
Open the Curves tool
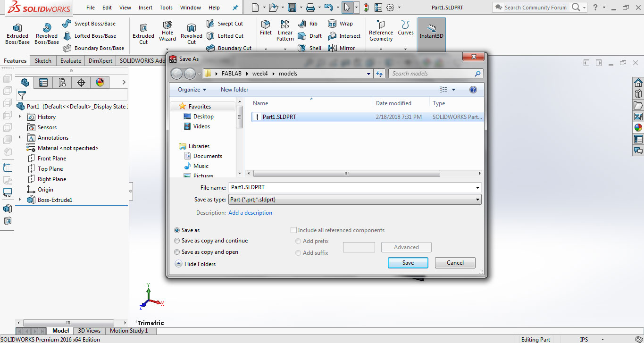(x=405, y=28)
